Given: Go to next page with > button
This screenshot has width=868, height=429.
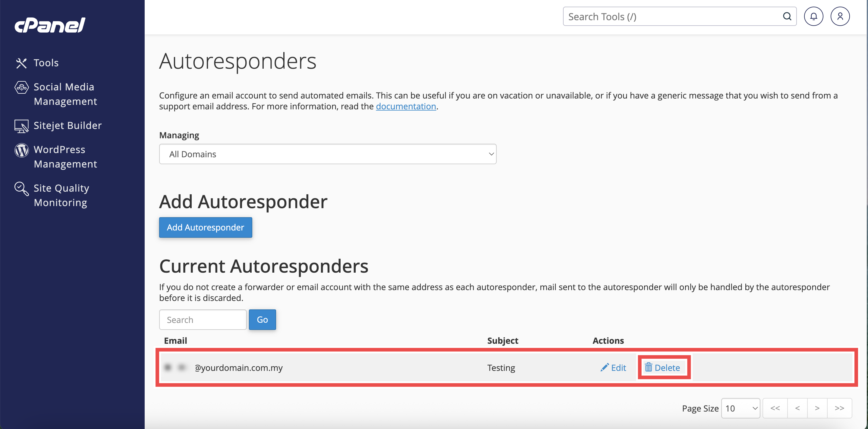Looking at the screenshot, I should click(817, 408).
